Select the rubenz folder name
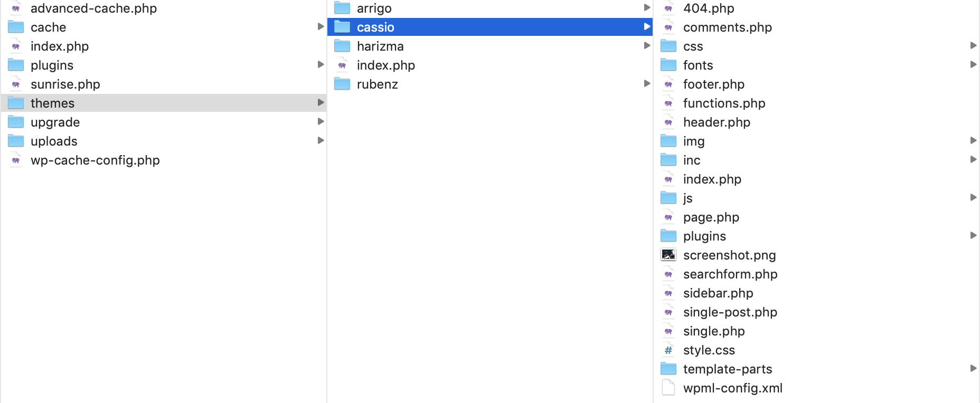Screen dimensions: 980x403 (x=377, y=84)
